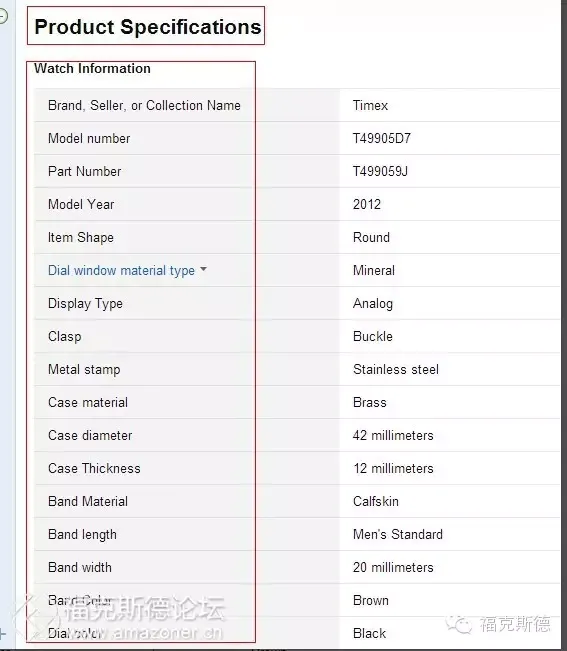Click the part number T499059J
This screenshot has height=651, width=567.
pos(380,171)
